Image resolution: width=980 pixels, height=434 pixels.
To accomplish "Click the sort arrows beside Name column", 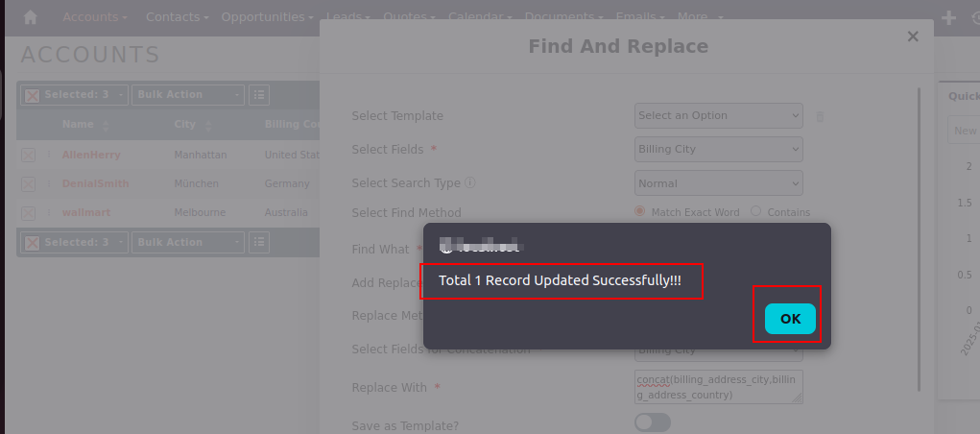I will [x=105, y=126].
